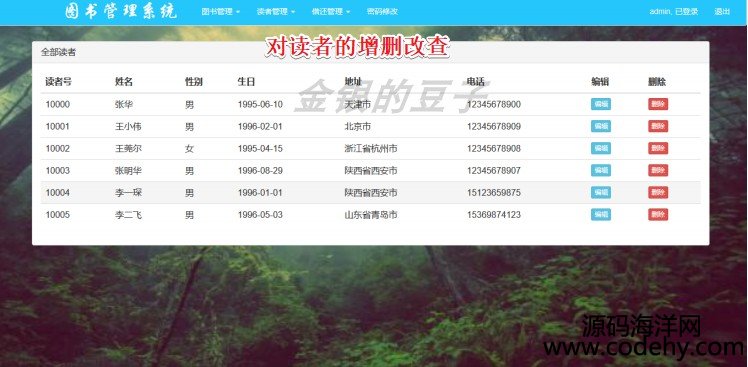Delete reader 10001 王小伟
Image resolution: width=748 pixels, height=367 pixels.
pos(658,126)
